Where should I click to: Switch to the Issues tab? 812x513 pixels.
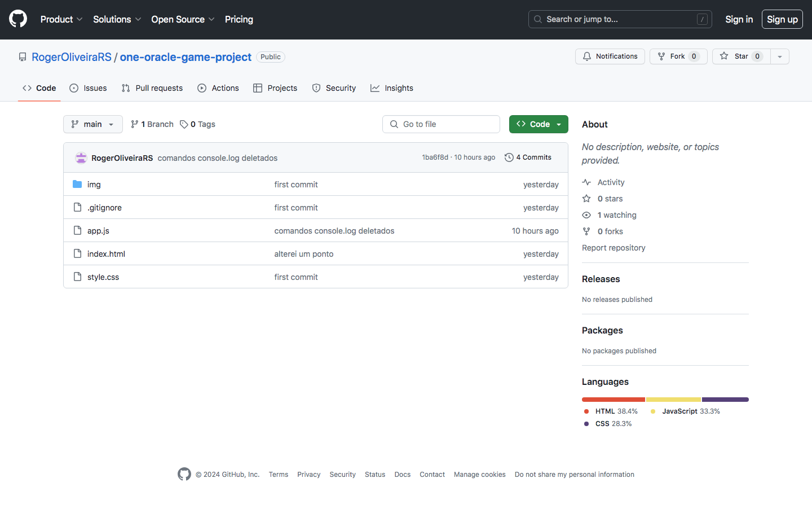[x=88, y=88]
